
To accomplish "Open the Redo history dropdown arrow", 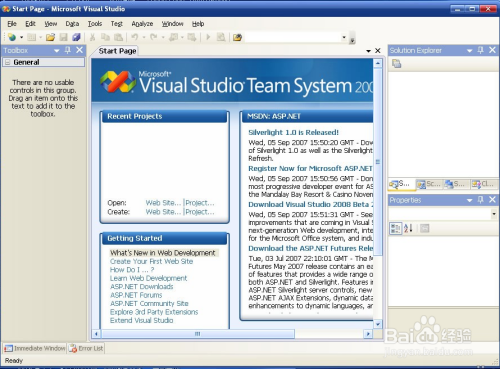I will (x=163, y=37).
